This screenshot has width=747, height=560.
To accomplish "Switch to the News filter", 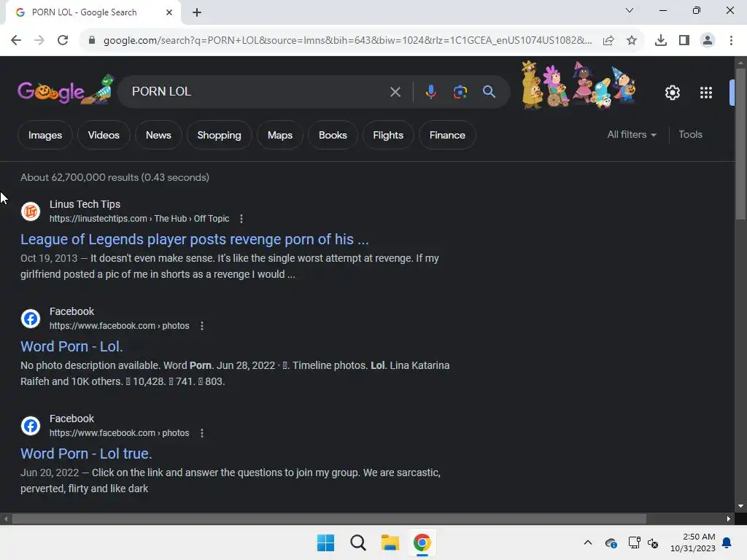I will point(158,135).
